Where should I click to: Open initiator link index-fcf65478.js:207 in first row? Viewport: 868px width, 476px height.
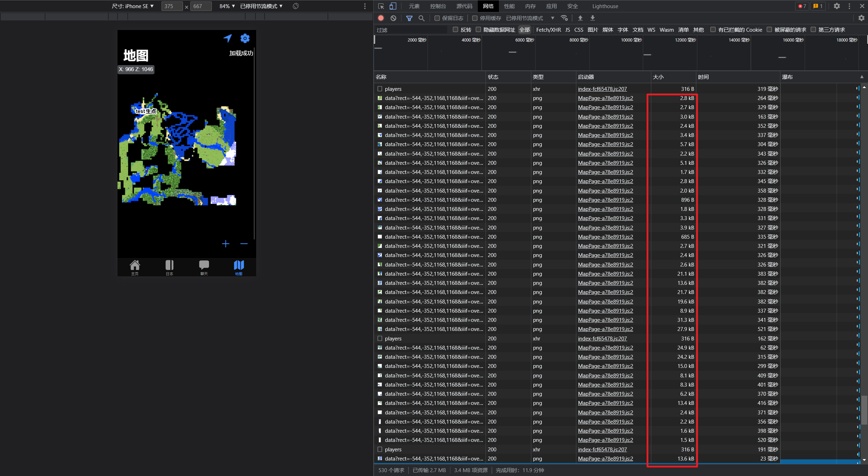tap(602, 89)
